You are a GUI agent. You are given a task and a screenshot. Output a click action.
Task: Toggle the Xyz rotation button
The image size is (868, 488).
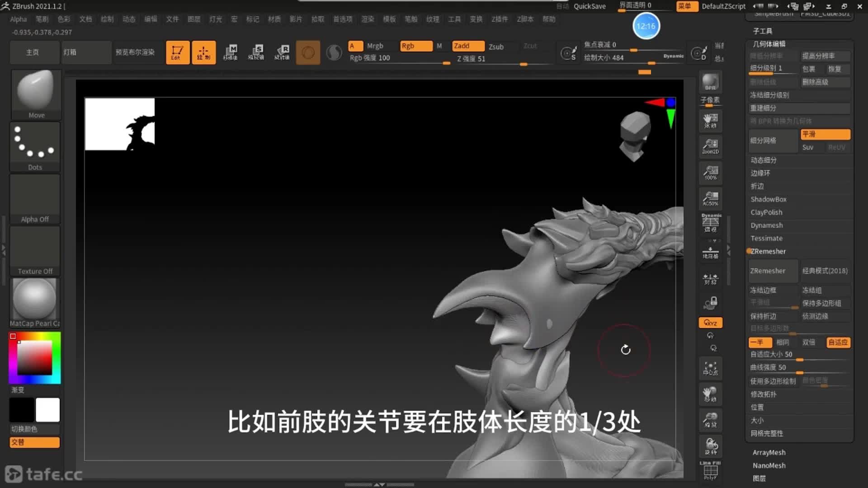pos(710,323)
